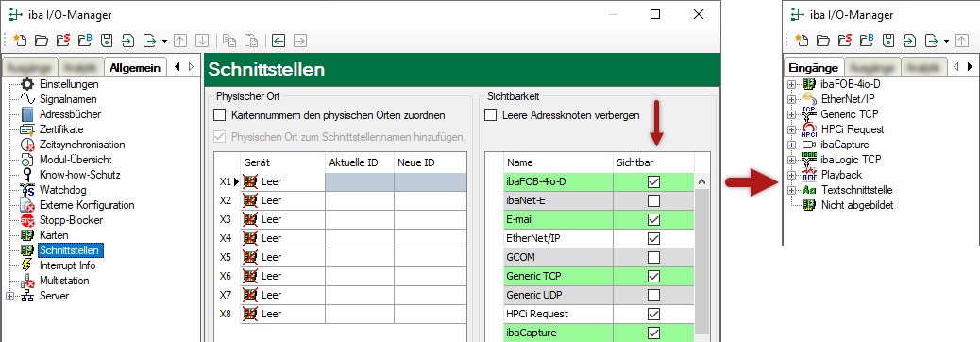980x342 pixels.
Task: Click the Export icon in main toolbar
Action: tap(150, 41)
